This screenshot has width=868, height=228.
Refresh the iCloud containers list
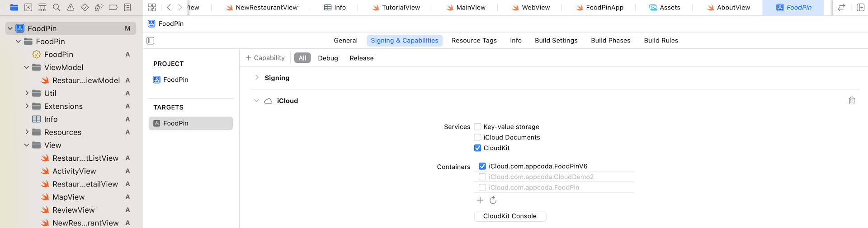click(x=493, y=200)
